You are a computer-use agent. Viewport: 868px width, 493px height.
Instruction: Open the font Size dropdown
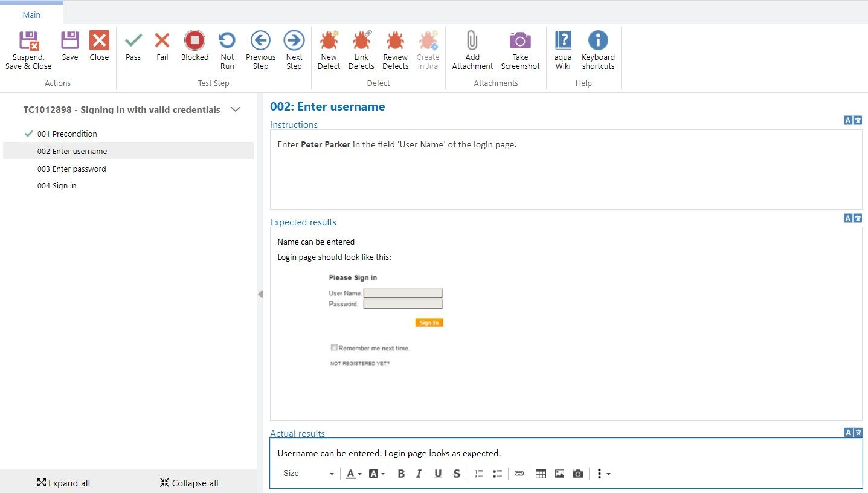point(308,474)
